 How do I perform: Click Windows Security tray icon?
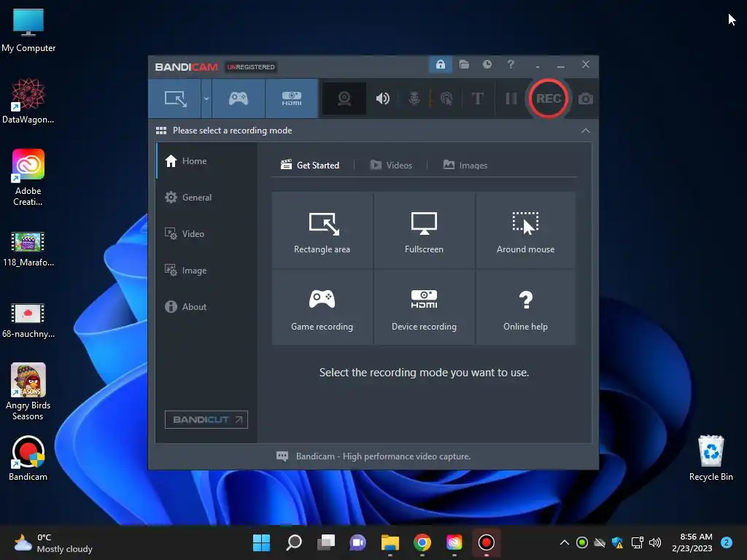617,542
